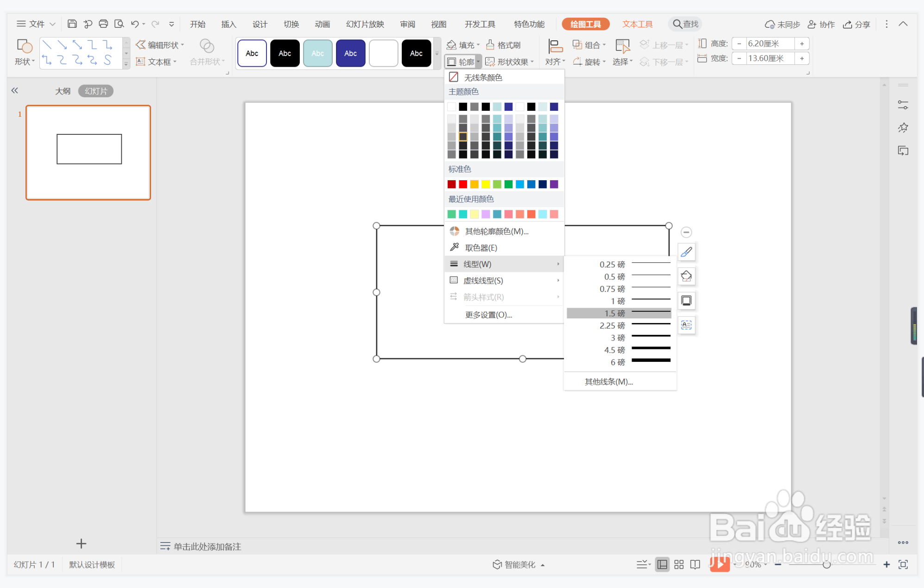The height and width of the screenshot is (588, 924).
Task: Choose 更多设置(O)... from outline menu
Action: pyautogui.click(x=488, y=315)
